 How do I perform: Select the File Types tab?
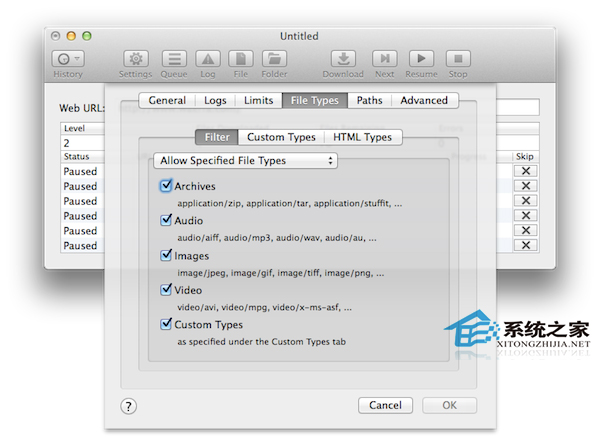coord(315,100)
